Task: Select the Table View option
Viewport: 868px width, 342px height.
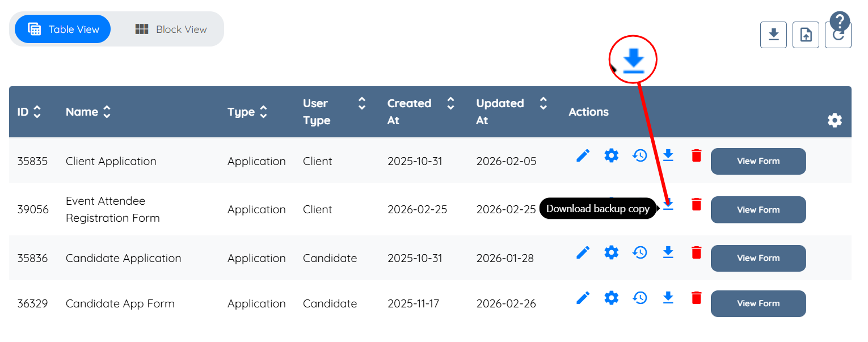Action: pos(63,29)
